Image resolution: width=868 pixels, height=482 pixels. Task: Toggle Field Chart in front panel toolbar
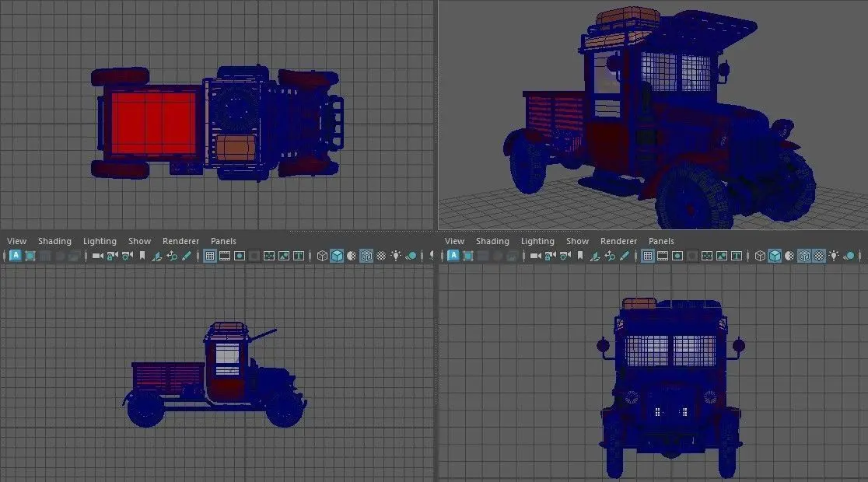707,256
